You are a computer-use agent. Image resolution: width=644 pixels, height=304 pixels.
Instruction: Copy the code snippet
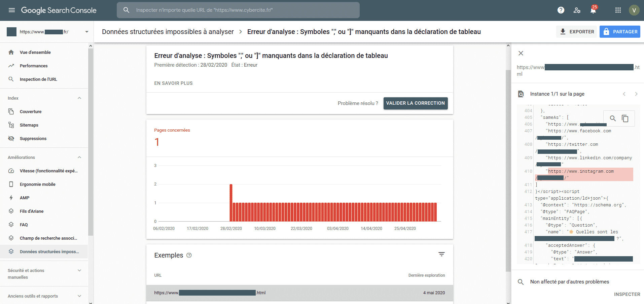click(625, 119)
